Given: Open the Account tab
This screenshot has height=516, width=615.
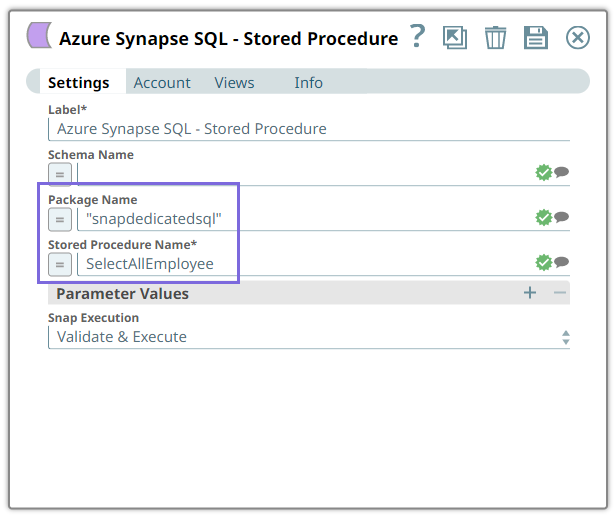Looking at the screenshot, I should 162,83.
